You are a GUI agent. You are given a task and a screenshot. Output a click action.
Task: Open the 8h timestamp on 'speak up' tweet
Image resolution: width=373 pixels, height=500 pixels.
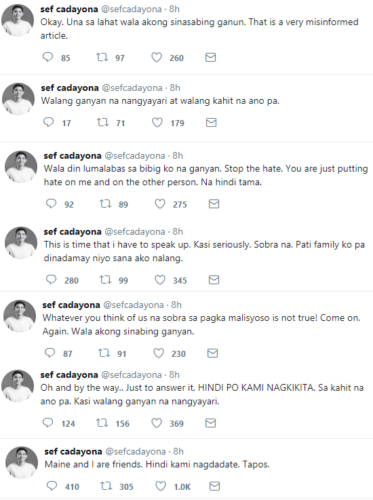178,232
